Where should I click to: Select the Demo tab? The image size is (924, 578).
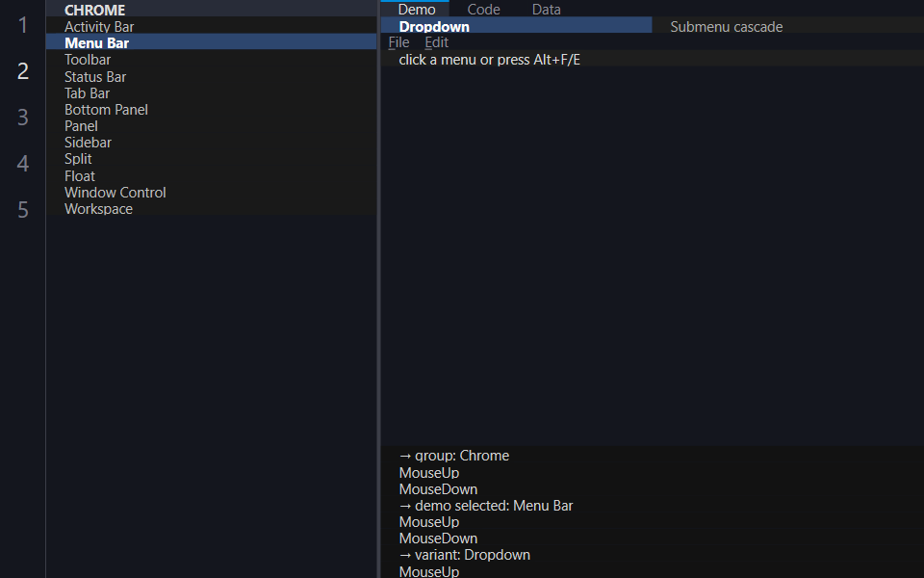tap(416, 9)
